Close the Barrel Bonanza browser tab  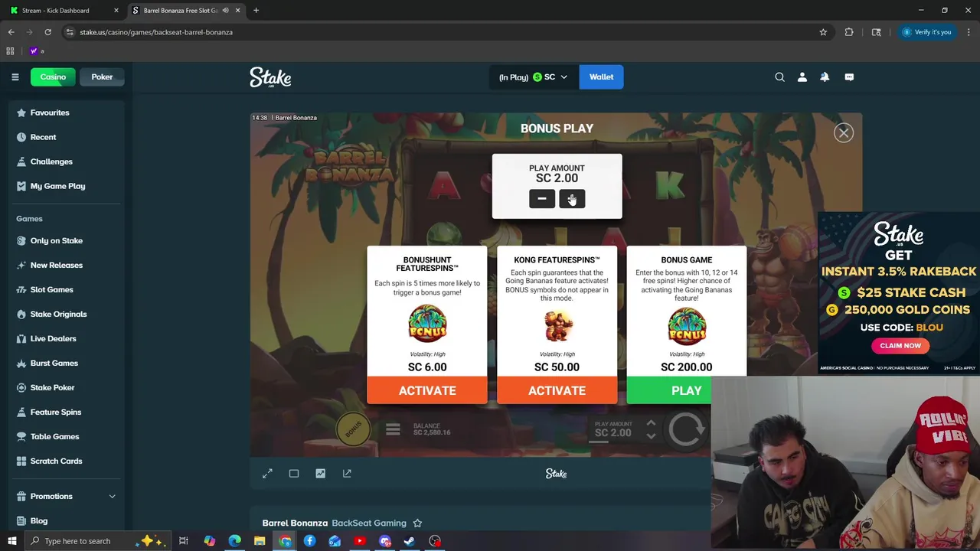coord(237,11)
